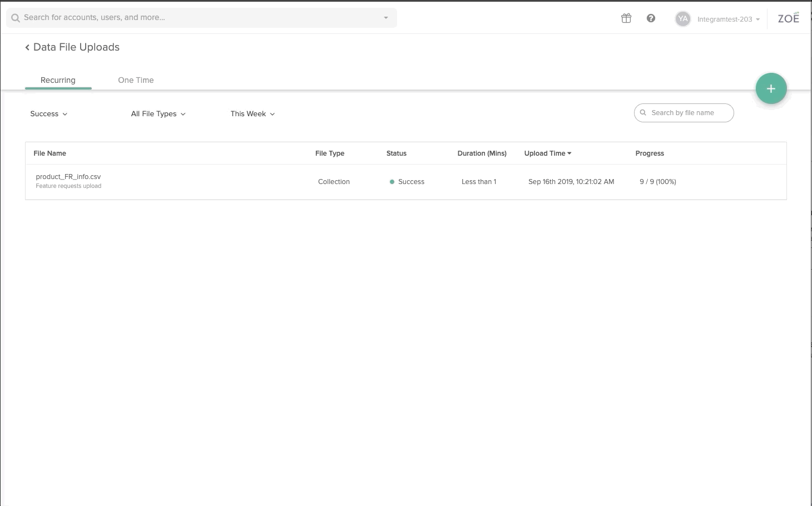The image size is (812, 506).
Task: Click the green Success status dot
Action: (x=392, y=182)
